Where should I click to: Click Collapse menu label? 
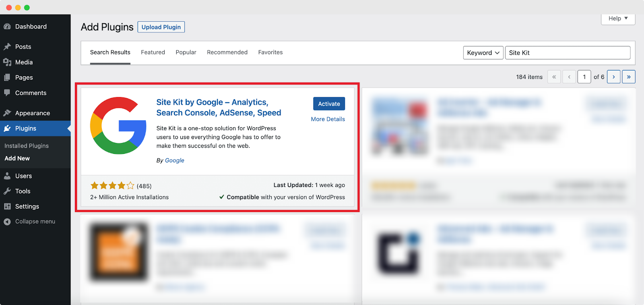(35, 222)
